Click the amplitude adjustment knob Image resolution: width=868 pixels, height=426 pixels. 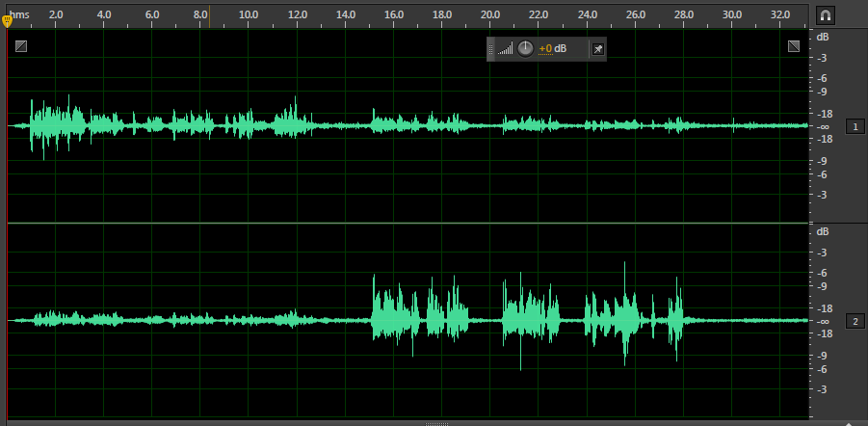point(525,49)
